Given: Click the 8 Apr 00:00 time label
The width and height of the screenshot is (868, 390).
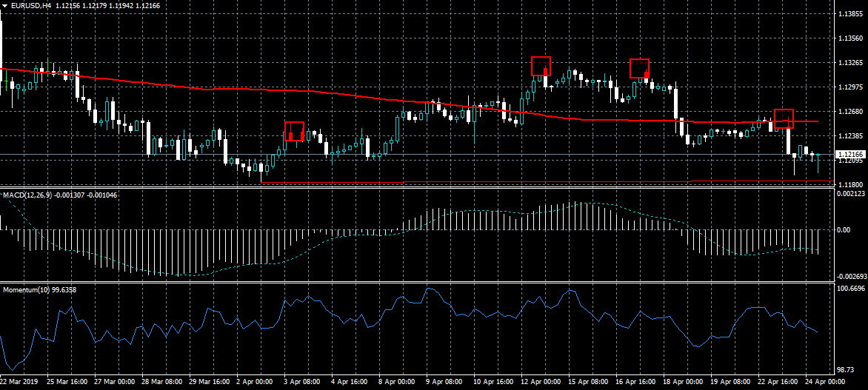Looking at the screenshot, I should tap(397, 383).
